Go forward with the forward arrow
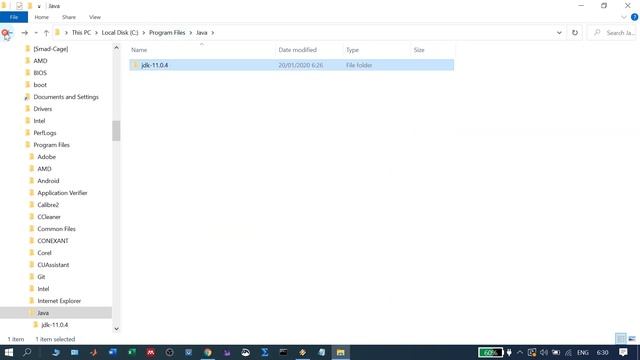The height and width of the screenshot is (360, 640). pos(24,33)
